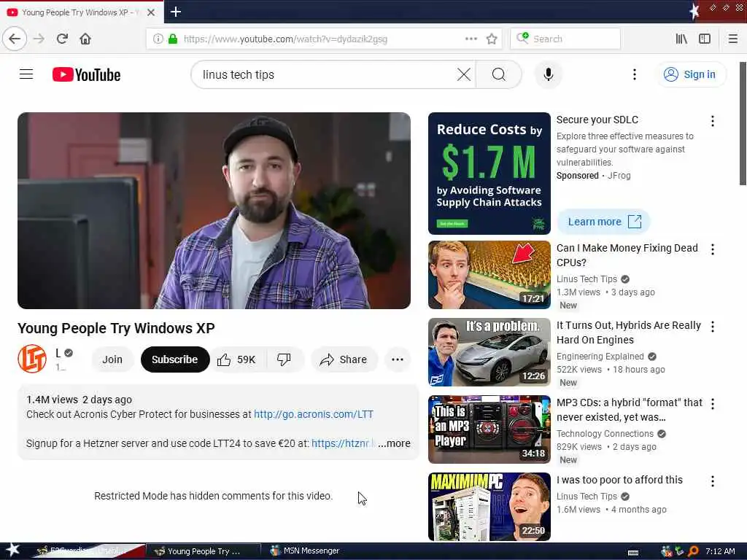Open the Firefox hamburger menu
Viewport: 747px width, 560px height.
tap(732, 39)
